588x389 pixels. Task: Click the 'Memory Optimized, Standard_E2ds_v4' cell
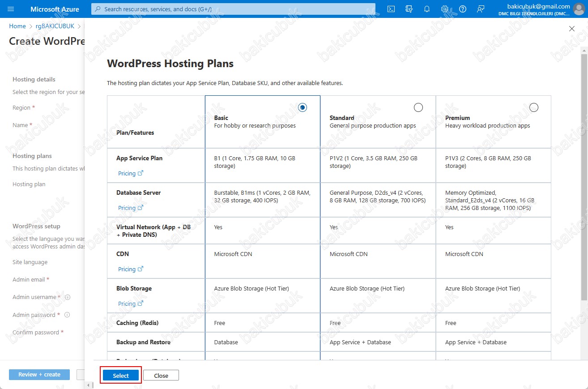(x=494, y=200)
